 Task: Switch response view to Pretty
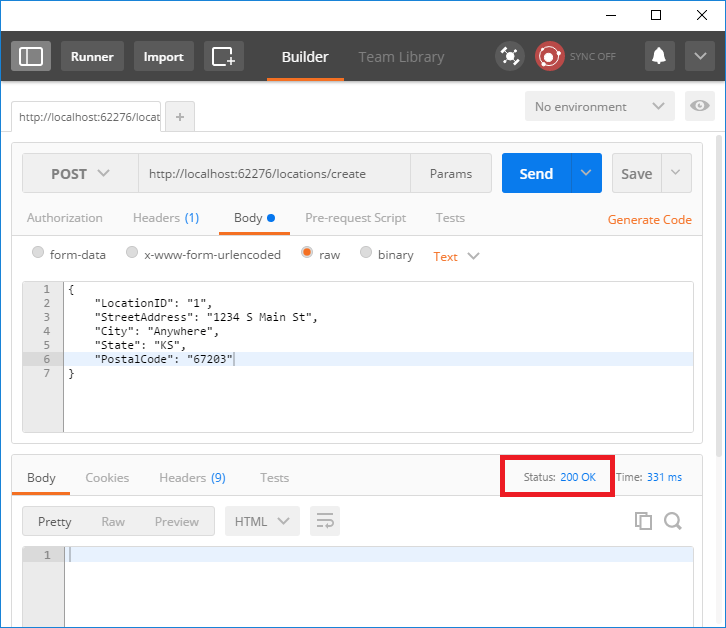pyautogui.click(x=55, y=521)
